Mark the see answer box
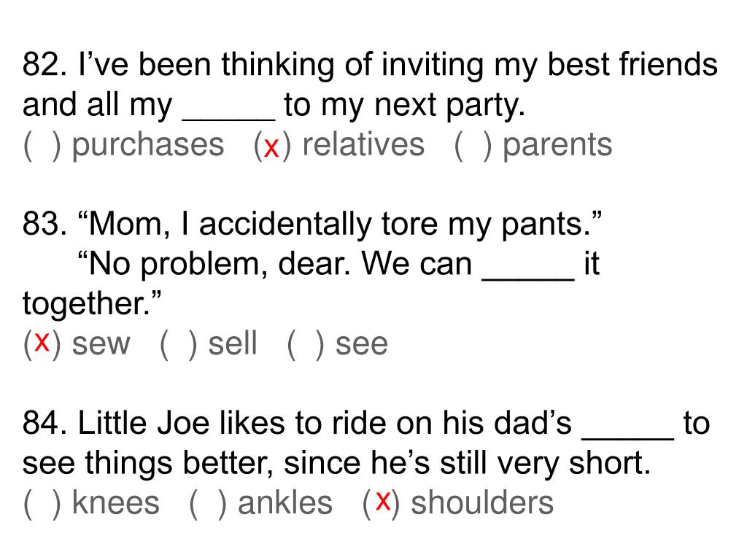The height and width of the screenshot is (560, 747). 306,344
